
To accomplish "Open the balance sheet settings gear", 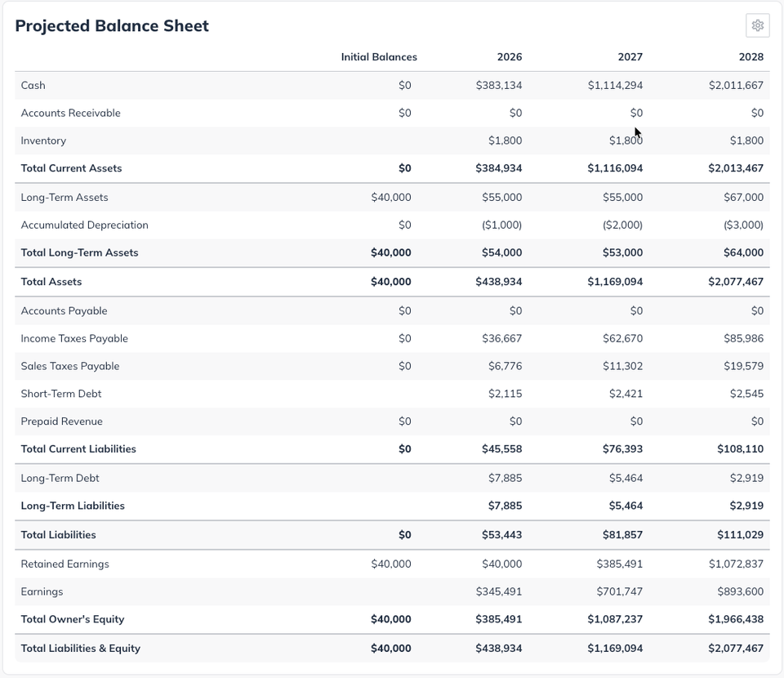I will pyautogui.click(x=758, y=25).
